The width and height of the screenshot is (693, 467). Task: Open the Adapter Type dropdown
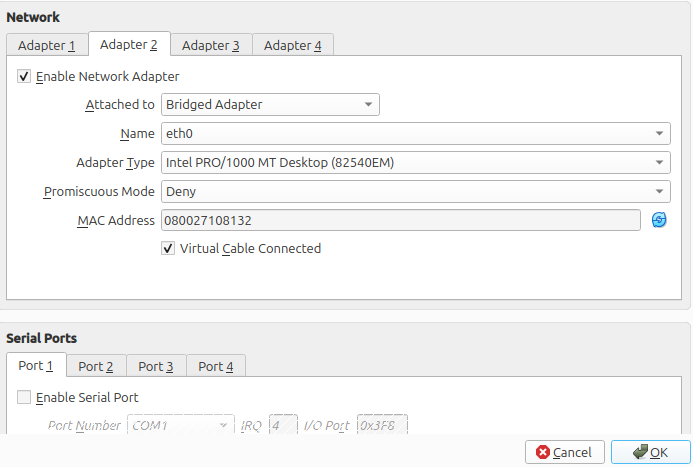tap(415, 162)
